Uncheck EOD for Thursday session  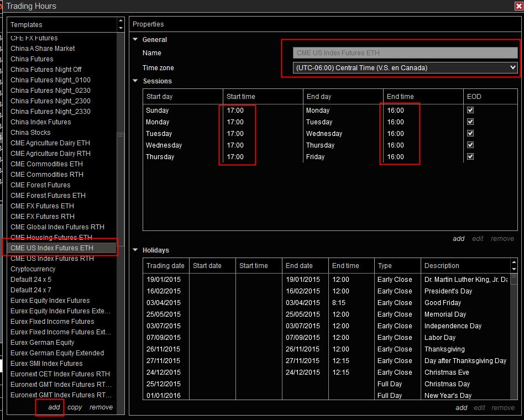(470, 157)
